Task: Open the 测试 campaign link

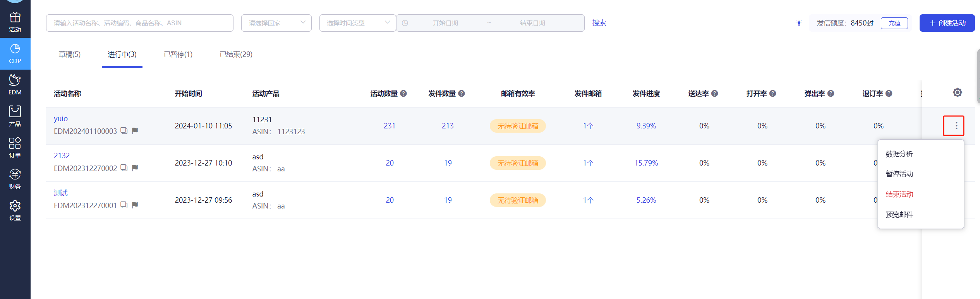Action: (61, 193)
